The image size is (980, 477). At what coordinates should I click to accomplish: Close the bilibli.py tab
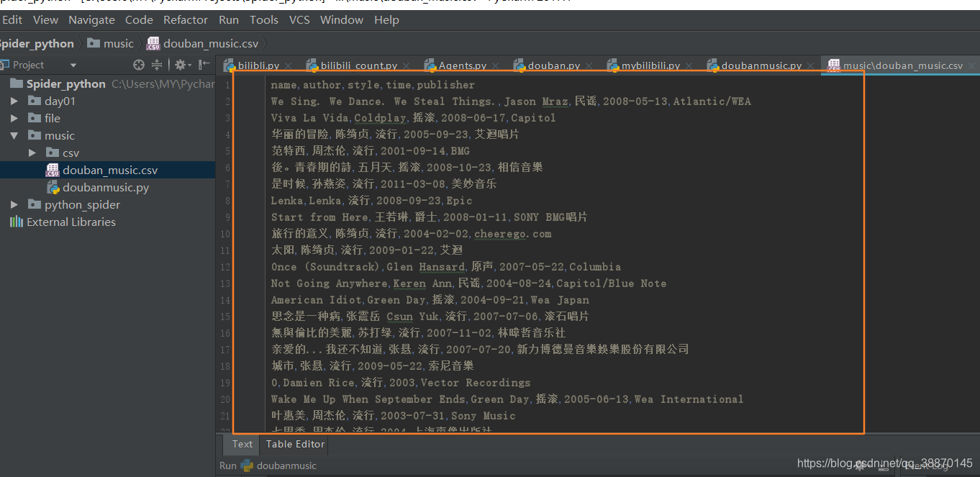pyautogui.click(x=288, y=66)
